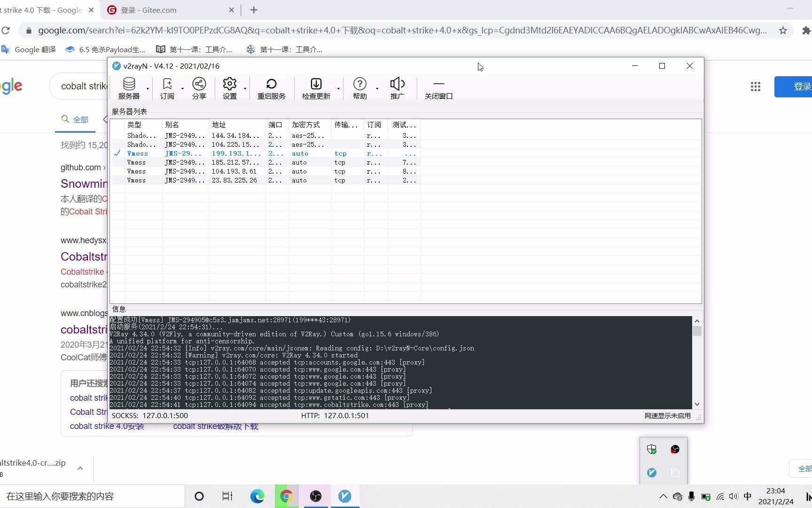Sort server list by 加密方式 column header
Image resolution: width=812 pixels, height=508 pixels.
tap(310, 125)
